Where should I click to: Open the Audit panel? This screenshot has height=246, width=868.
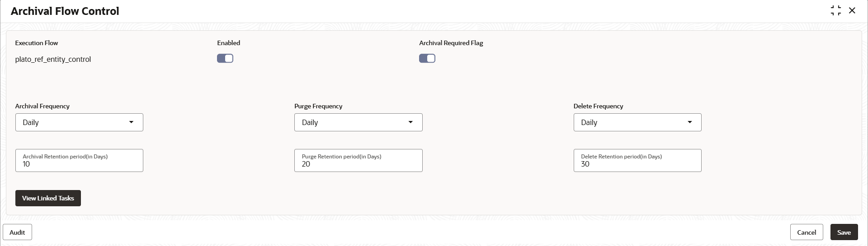(17, 232)
